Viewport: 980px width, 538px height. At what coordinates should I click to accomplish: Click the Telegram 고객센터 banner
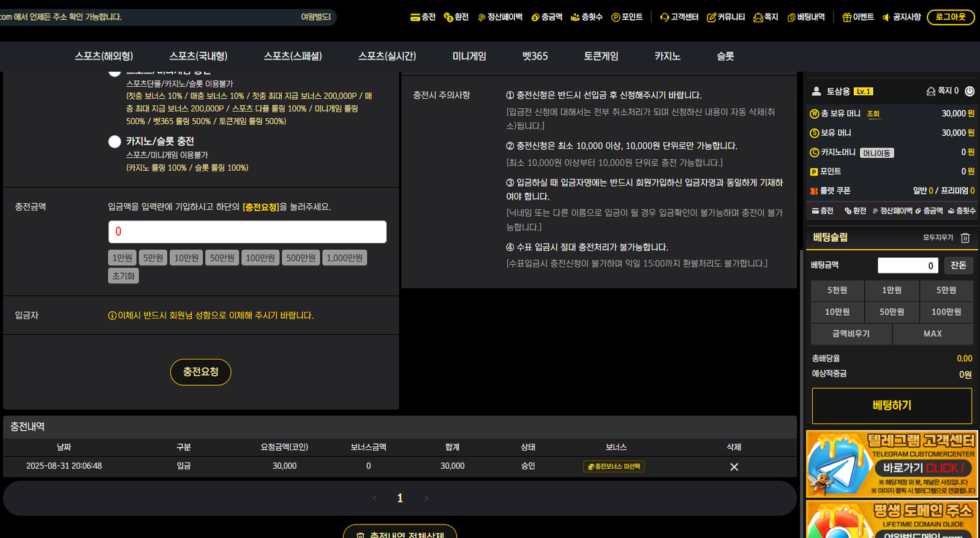(x=891, y=463)
